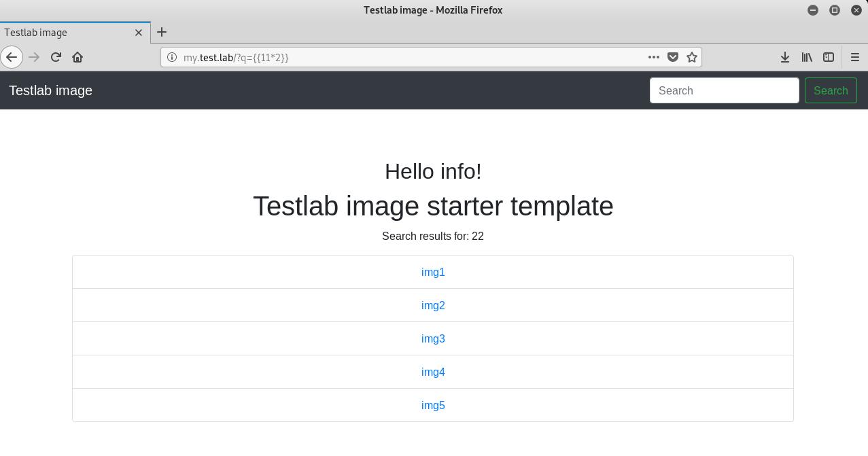Open the page actions three-dot menu
The width and height of the screenshot is (868, 456).
click(654, 57)
